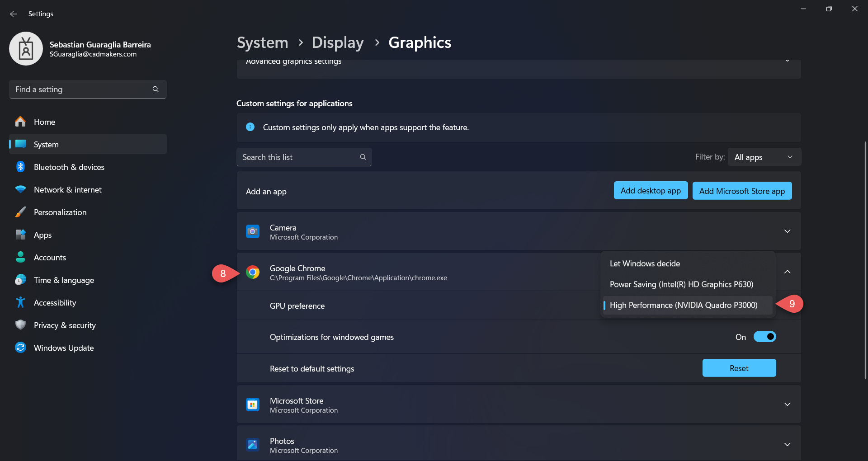This screenshot has height=461, width=868.
Task: Open Personalization settings page
Action: coord(88,212)
